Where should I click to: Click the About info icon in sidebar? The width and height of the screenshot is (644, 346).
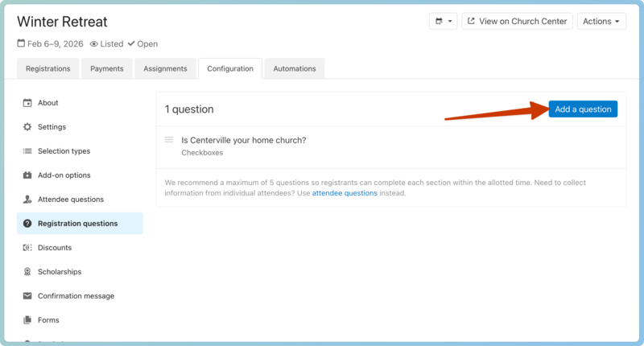pos(27,103)
